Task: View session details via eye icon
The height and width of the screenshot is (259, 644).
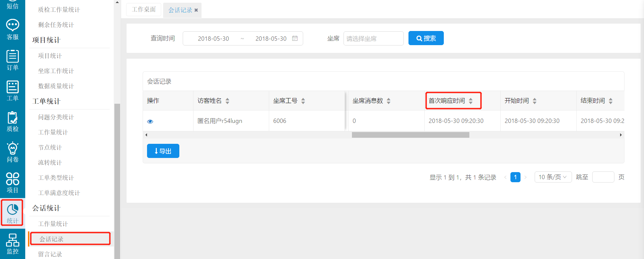Action: (150, 122)
